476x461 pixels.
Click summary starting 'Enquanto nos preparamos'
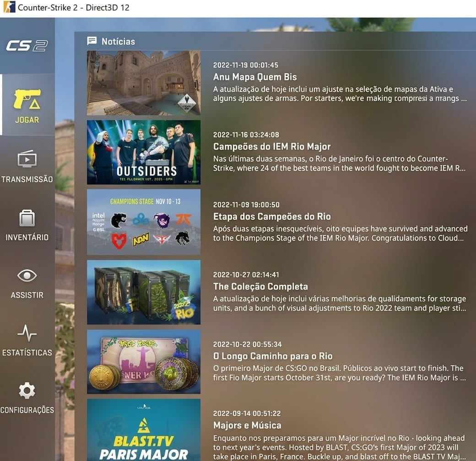tap(340, 447)
